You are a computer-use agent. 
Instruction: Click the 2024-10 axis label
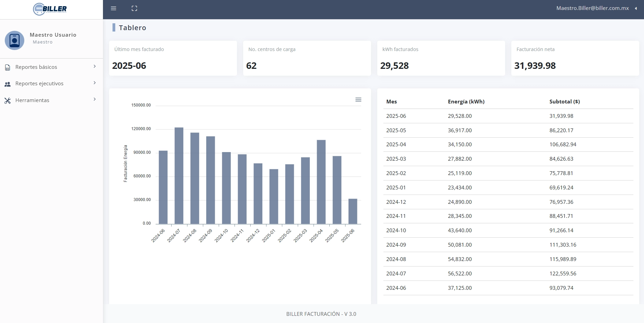point(221,236)
